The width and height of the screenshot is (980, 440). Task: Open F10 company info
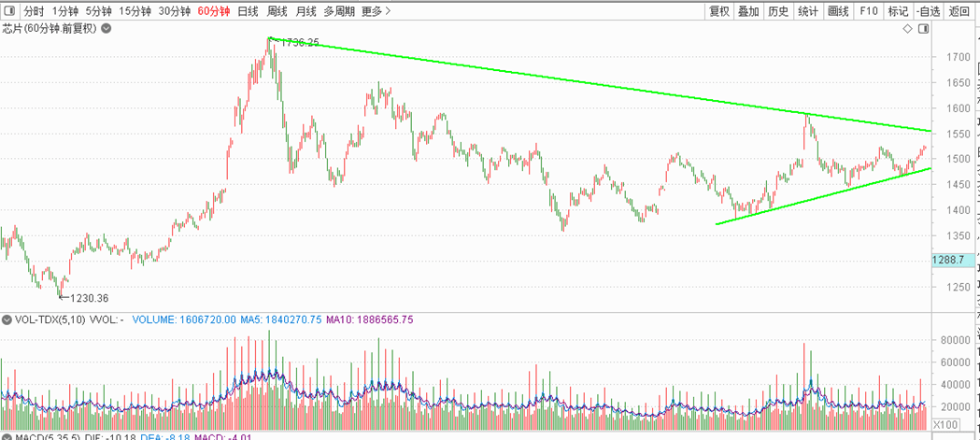pos(868,10)
